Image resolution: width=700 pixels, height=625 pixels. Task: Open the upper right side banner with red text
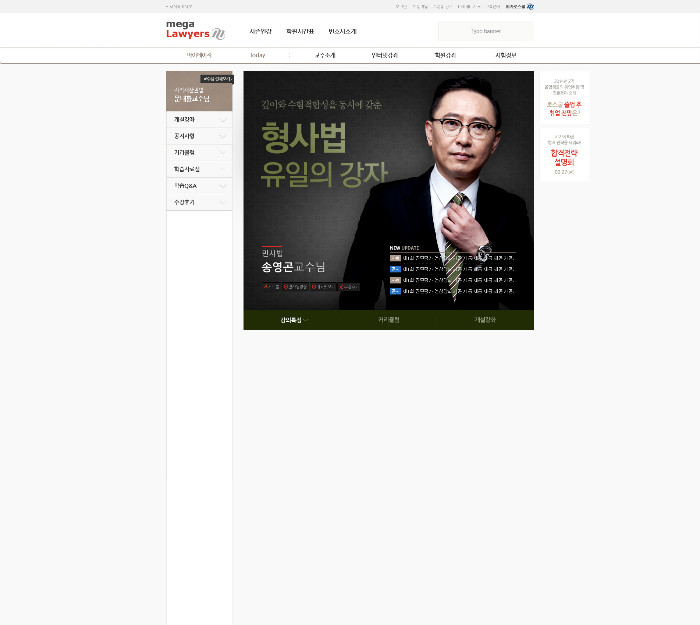[565, 97]
